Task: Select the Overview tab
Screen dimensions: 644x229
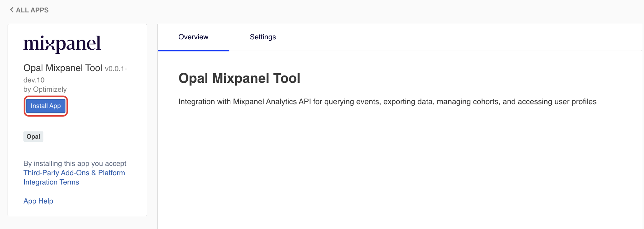Action: [193, 37]
